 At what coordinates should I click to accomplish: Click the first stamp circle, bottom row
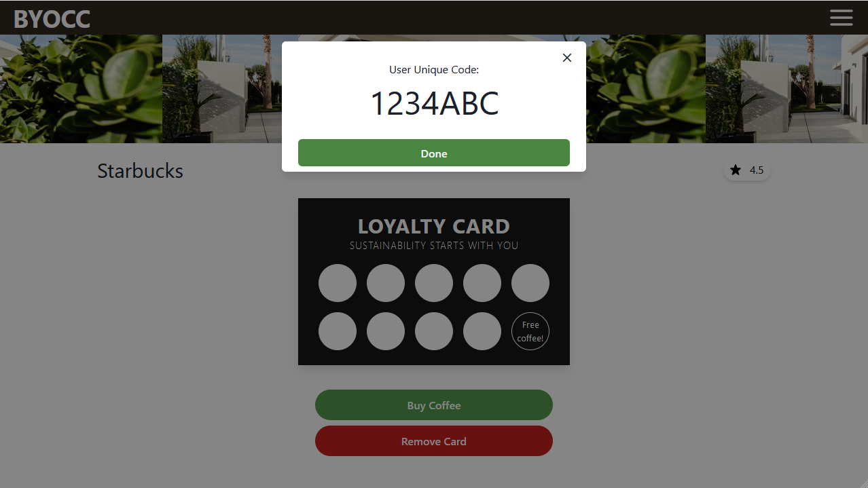click(x=338, y=331)
